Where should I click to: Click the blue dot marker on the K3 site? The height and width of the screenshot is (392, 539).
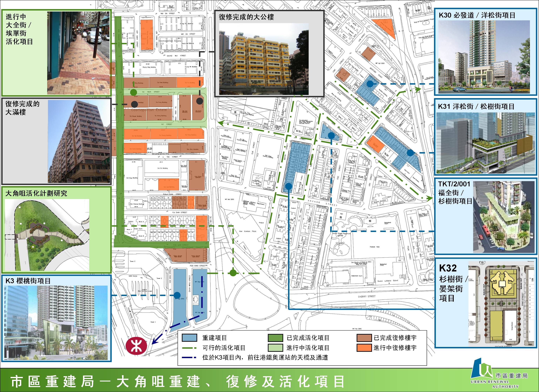[177, 295]
